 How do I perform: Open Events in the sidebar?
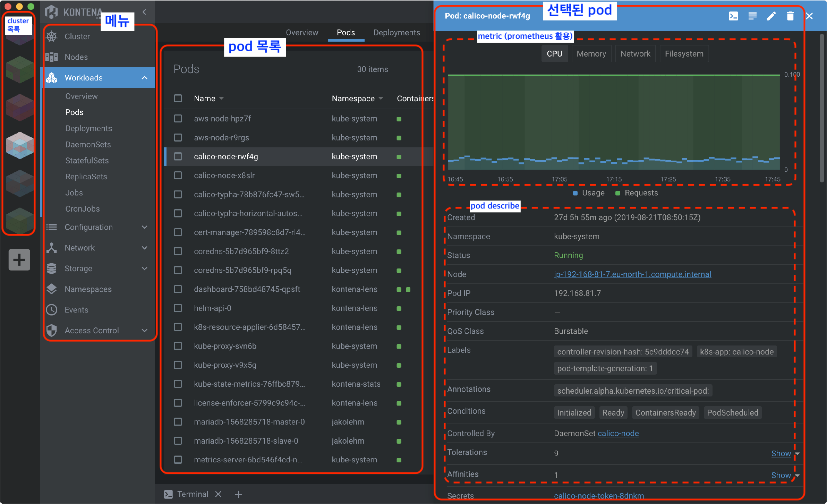(x=76, y=310)
